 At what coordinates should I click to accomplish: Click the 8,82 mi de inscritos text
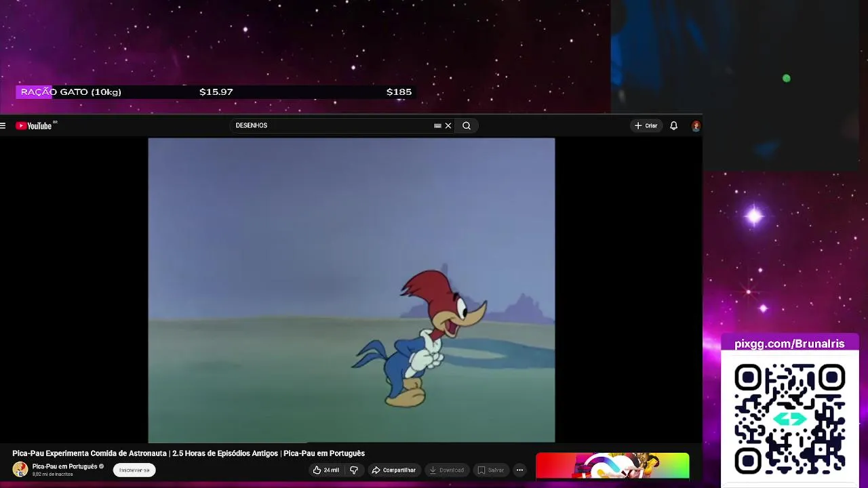tap(52, 474)
